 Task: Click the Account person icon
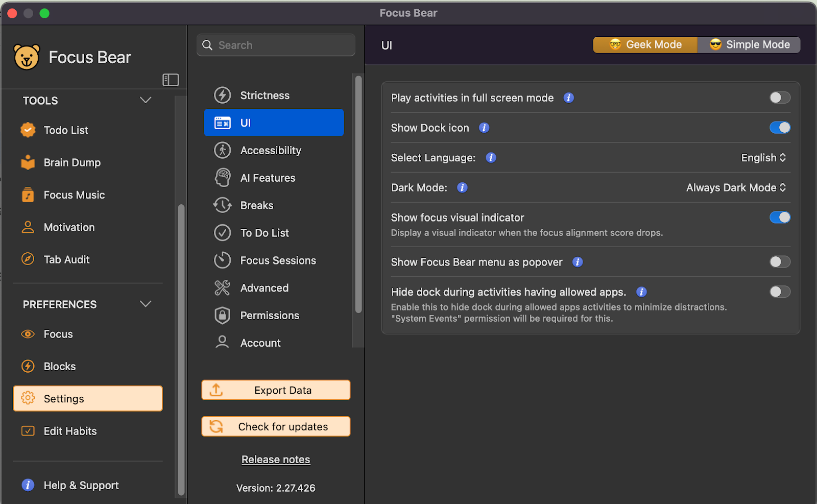pos(222,342)
